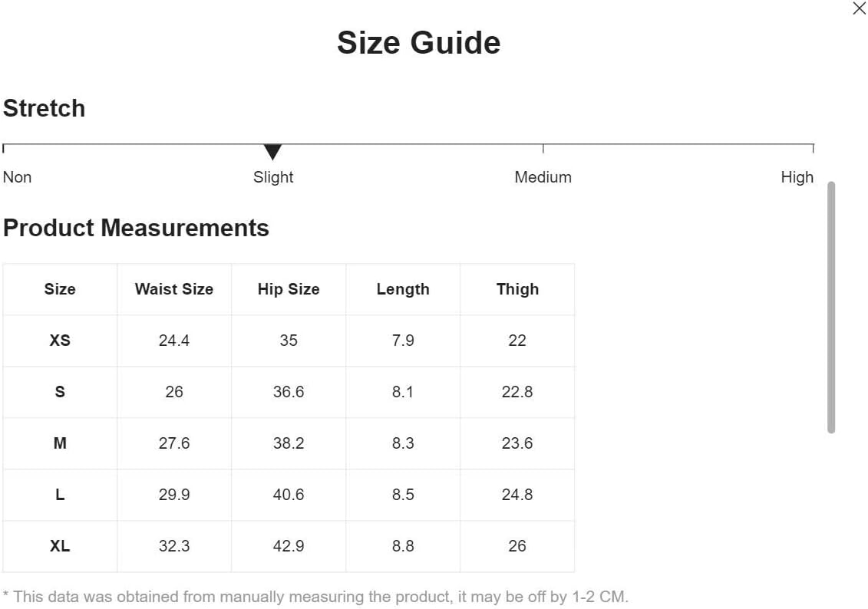Click the Length column header
Image resolution: width=868 pixels, height=609 pixels.
click(x=403, y=289)
